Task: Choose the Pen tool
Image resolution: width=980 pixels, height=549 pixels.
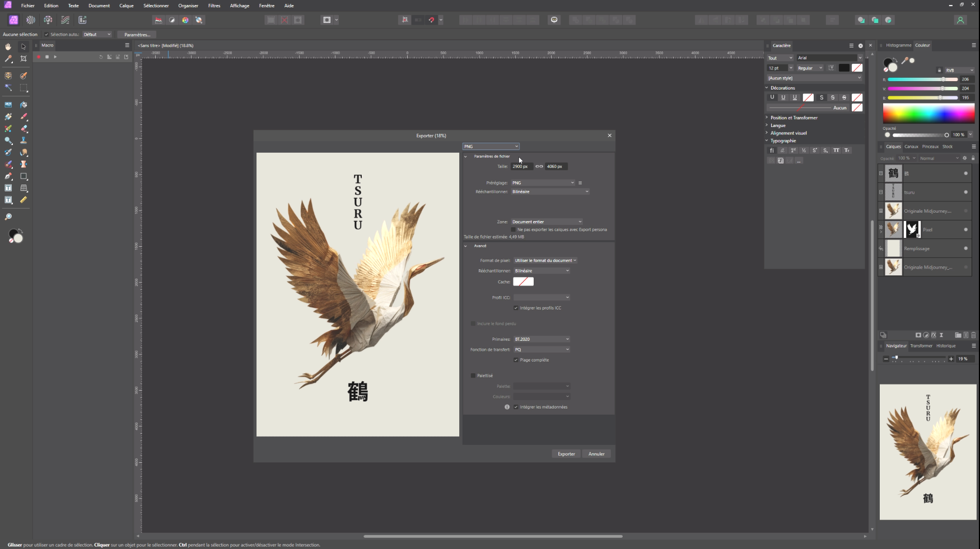Action: pos(8,176)
